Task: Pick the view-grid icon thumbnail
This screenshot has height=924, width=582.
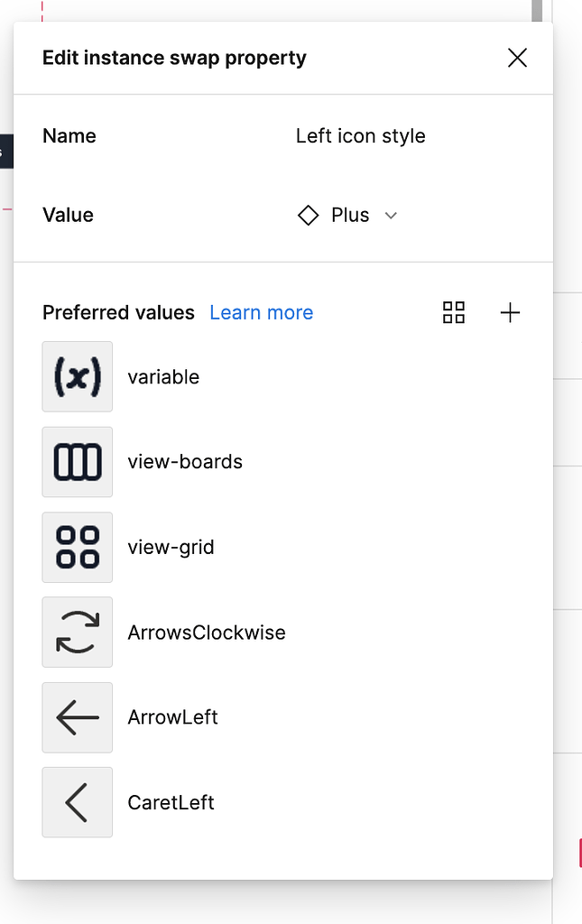Action: coord(78,547)
